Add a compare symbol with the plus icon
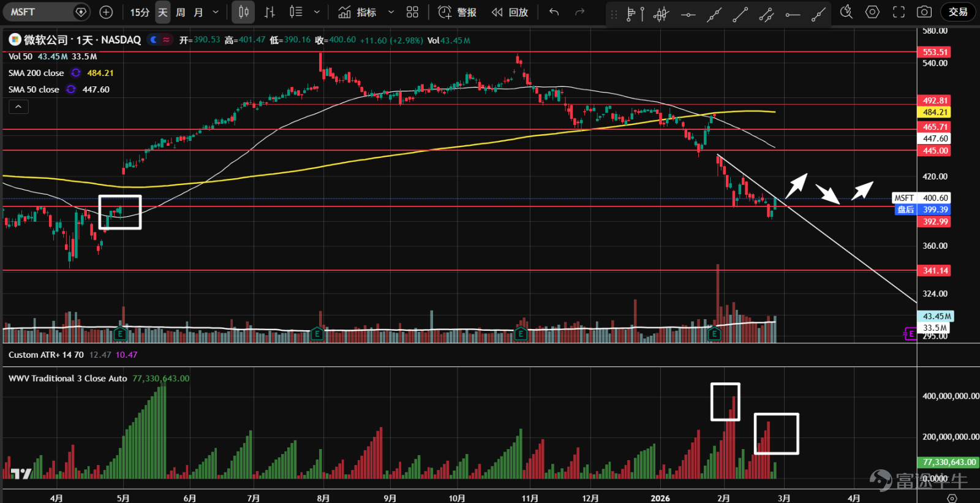The height and width of the screenshot is (503, 980). coord(106,12)
